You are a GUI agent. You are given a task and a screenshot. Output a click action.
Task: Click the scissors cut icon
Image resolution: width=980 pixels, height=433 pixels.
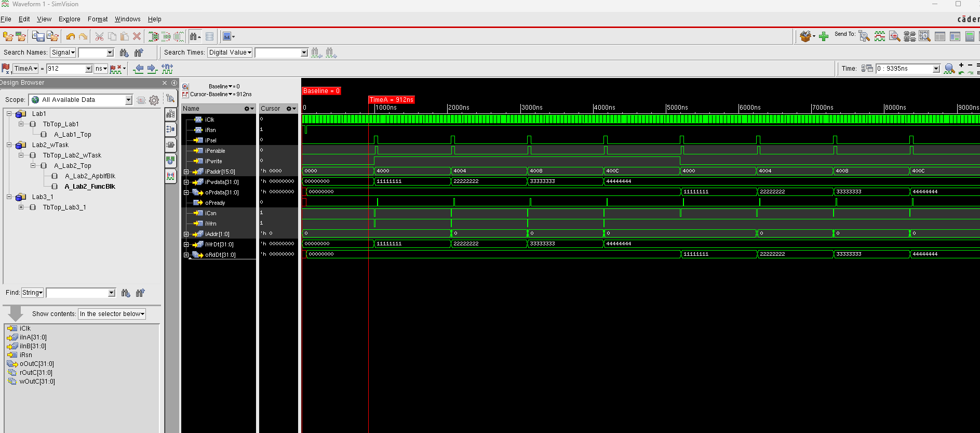point(99,36)
